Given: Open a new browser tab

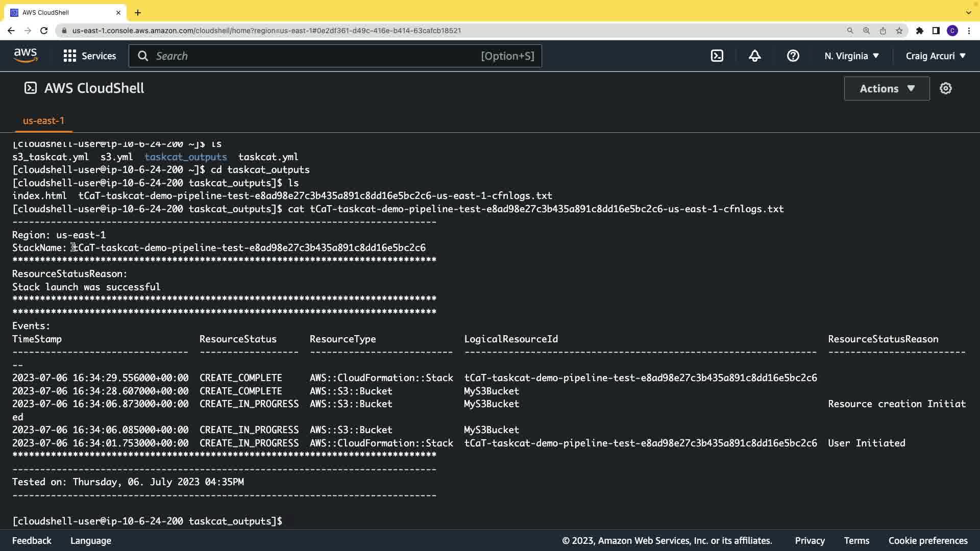Looking at the screenshot, I should pyautogui.click(x=138, y=13).
